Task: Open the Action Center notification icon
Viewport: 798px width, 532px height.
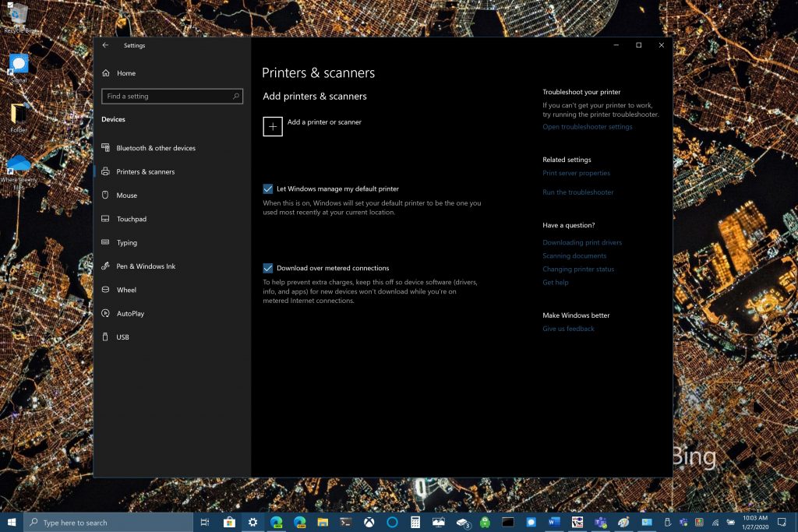Action: click(782, 523)
